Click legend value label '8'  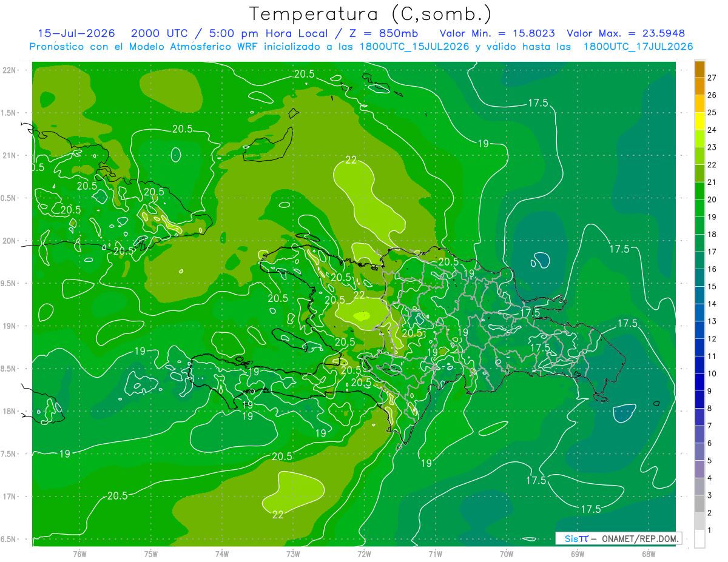pos(709,408)
